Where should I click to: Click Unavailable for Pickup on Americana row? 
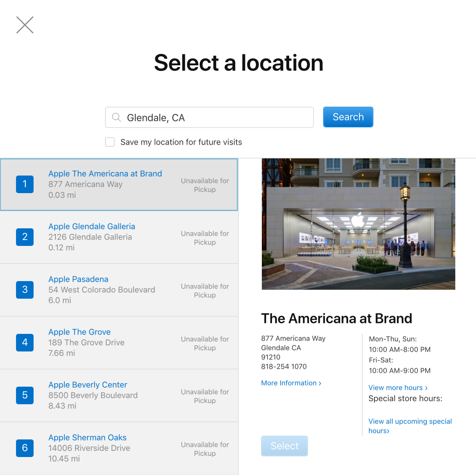pyautogui.click(x=205, y=185)
